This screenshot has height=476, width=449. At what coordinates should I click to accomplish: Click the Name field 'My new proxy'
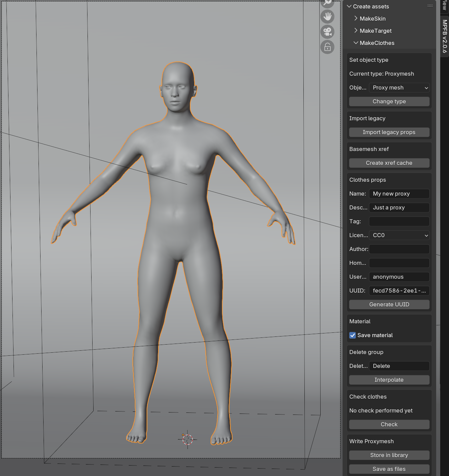[399, 194]
